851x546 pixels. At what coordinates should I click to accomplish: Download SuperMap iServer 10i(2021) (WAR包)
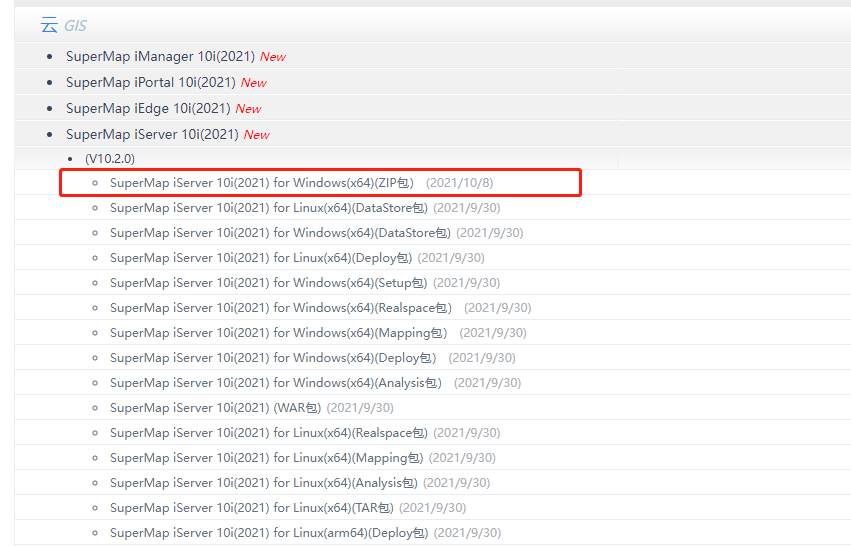pyautogui.click(x=215, y=408)
